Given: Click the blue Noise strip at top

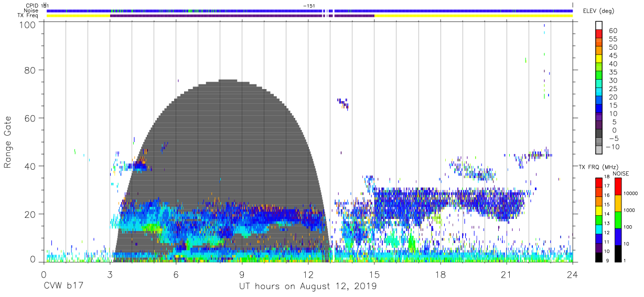Looking at the screenshot, I should tap(309, 10).
